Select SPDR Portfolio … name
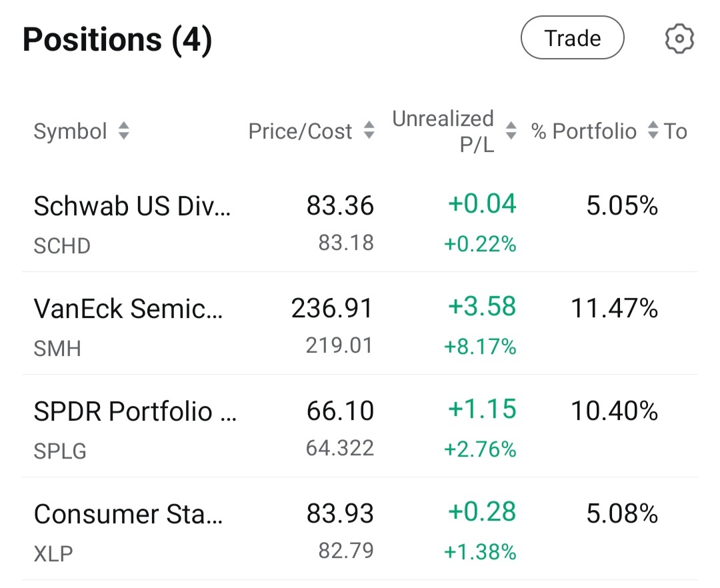720x588 pixels. click(135, 411)
